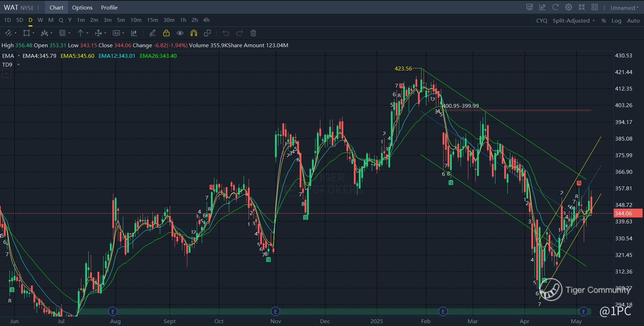Select the trend line drawing tool
Viewport: 644px width, 326px height.
(x=8, y=33)
